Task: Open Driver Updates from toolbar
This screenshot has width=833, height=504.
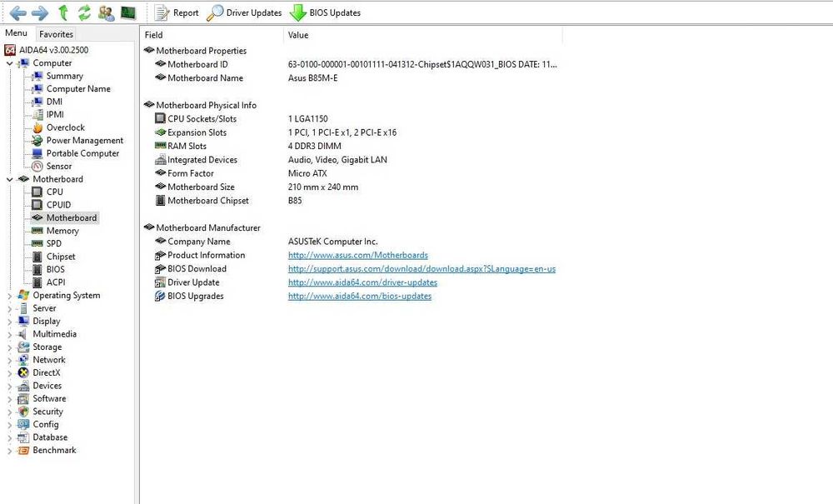Action: pyautogui.click(x=244, y=12)
